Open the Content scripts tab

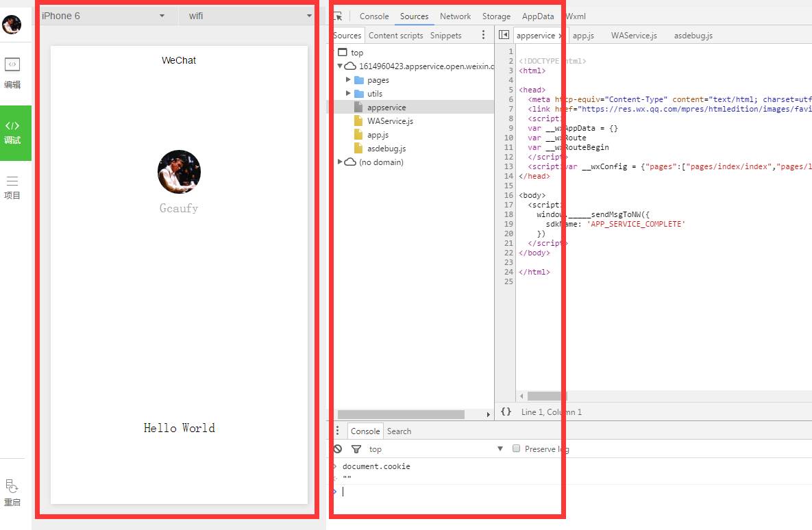coord(395,36)
